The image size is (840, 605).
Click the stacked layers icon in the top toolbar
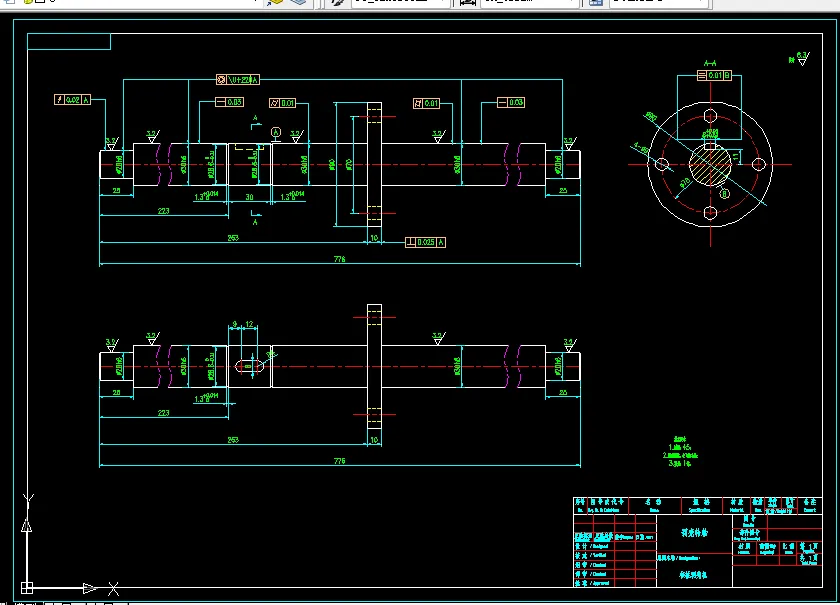298,2
